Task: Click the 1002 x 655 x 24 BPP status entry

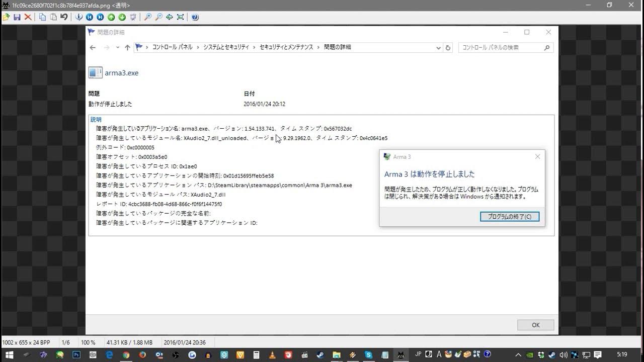Action: [x=26, y=342]
